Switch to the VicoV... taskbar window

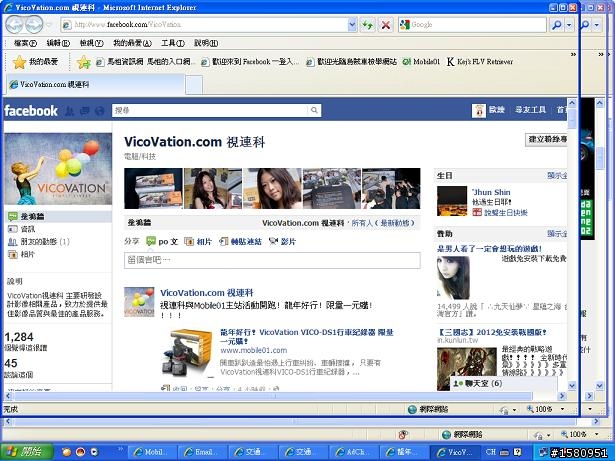pos(455,452)
